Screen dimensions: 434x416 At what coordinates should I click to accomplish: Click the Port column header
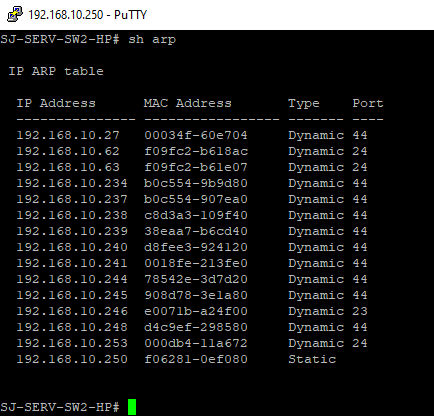pos(368,103)
